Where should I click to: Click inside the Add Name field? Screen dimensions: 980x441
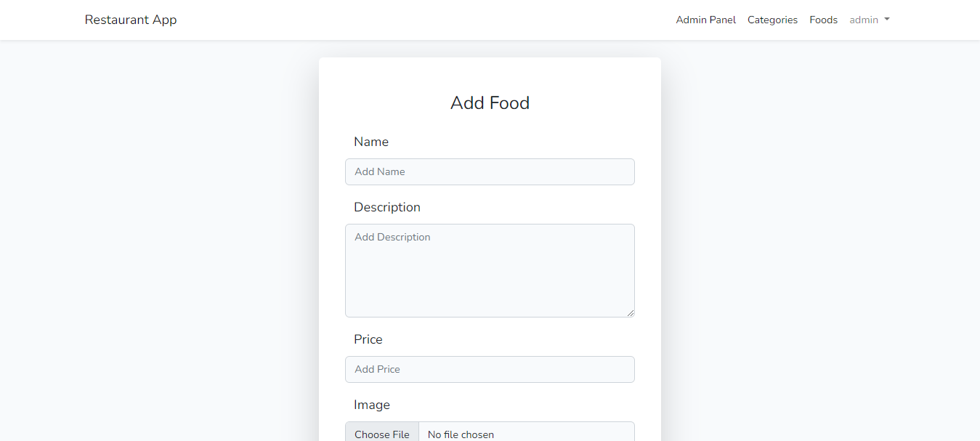click(490, 171)
